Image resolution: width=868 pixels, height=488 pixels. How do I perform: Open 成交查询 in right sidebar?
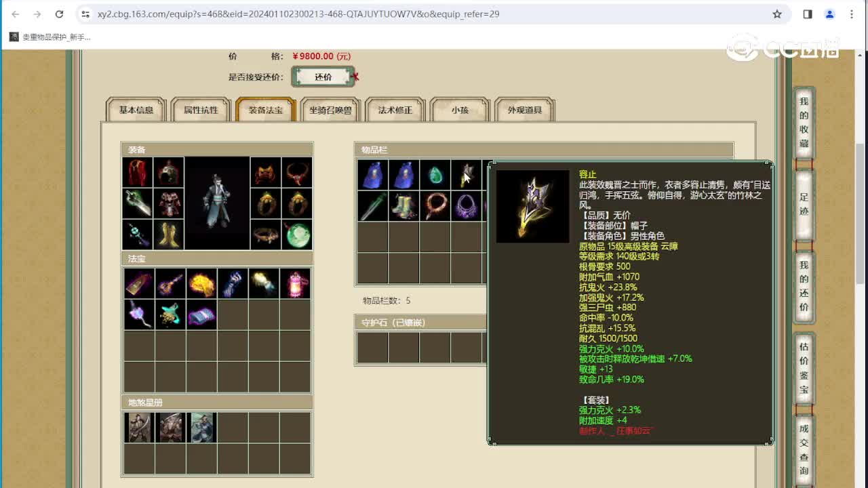coord(804,449)
